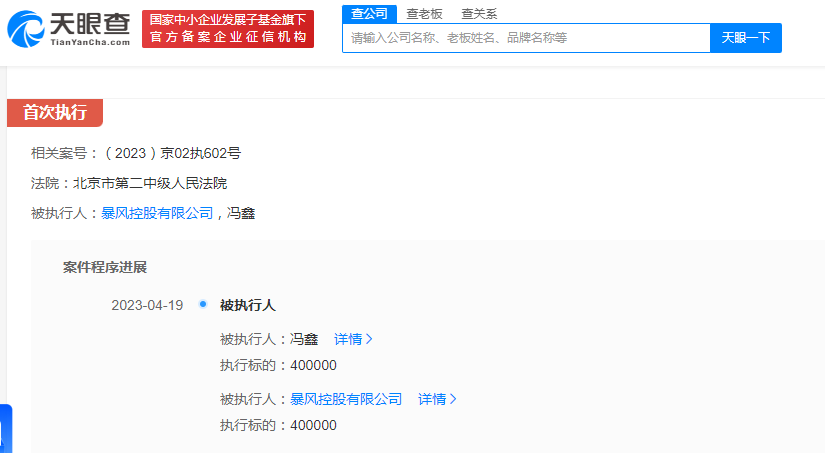Submit search with 天眼一下 button
The image size is (825, 453).
[746, 38]
